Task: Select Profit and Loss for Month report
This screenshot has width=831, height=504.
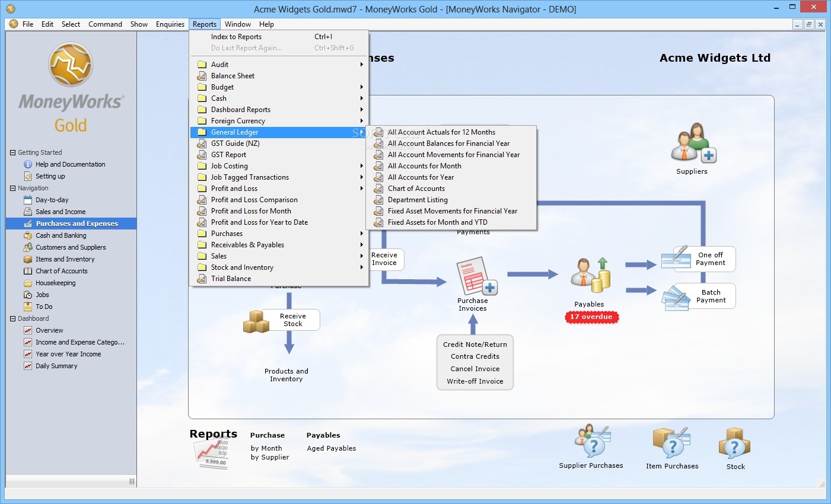Action: tap(279, 211)
